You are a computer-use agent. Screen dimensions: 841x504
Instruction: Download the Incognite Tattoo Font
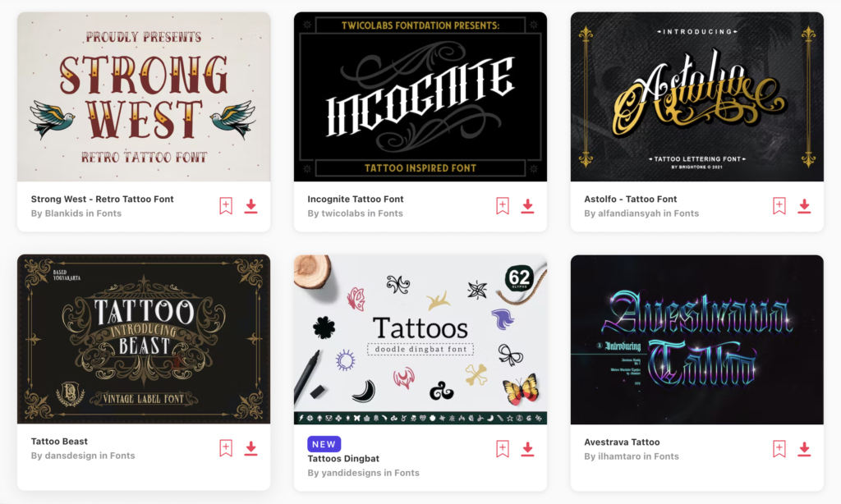tap(527, 206)
